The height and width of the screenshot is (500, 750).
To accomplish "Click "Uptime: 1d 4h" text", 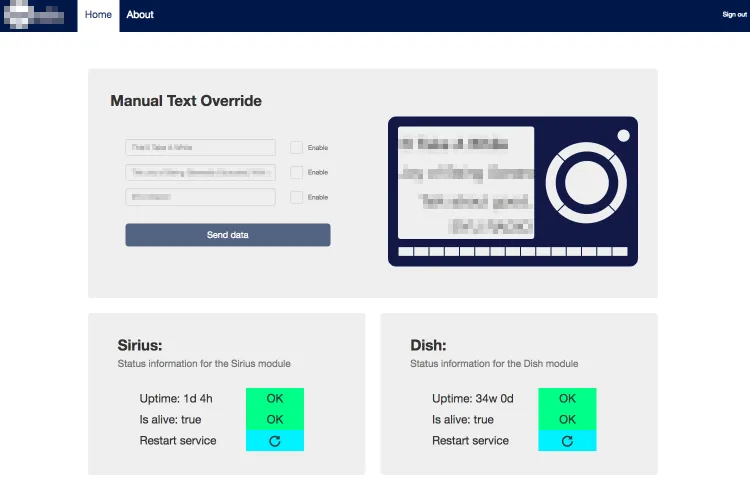I will point(176,399).
